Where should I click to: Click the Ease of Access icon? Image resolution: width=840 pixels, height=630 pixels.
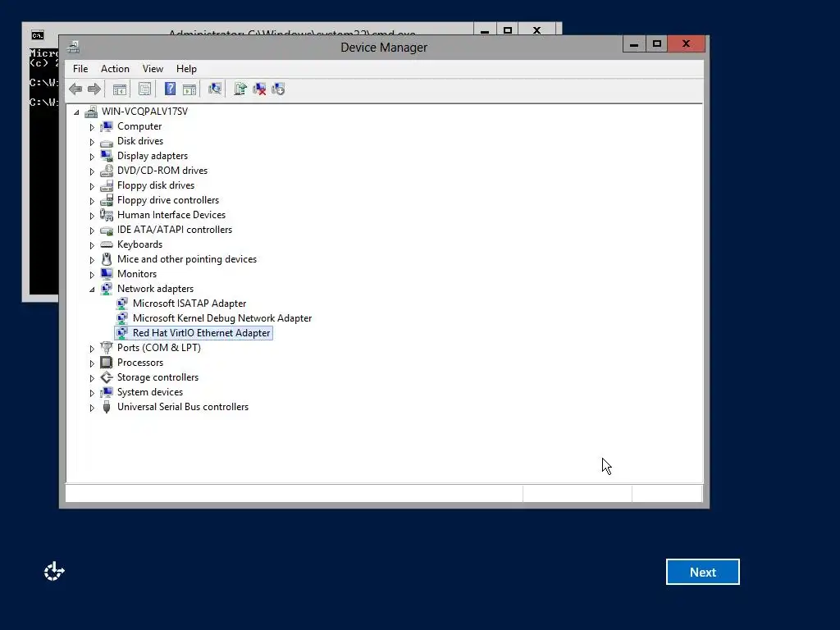coord(54,572)
